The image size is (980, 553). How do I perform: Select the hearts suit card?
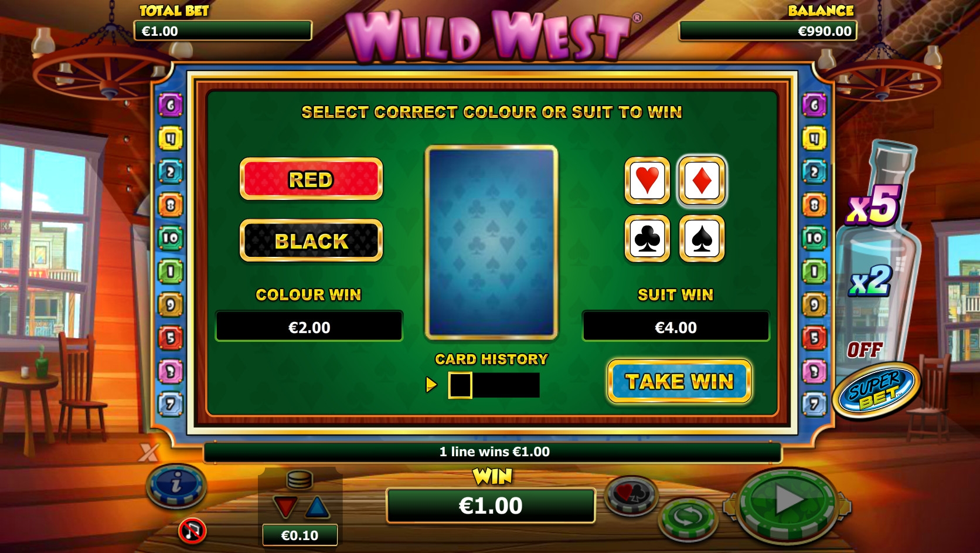pyautogui.click(x=647, y=181)
